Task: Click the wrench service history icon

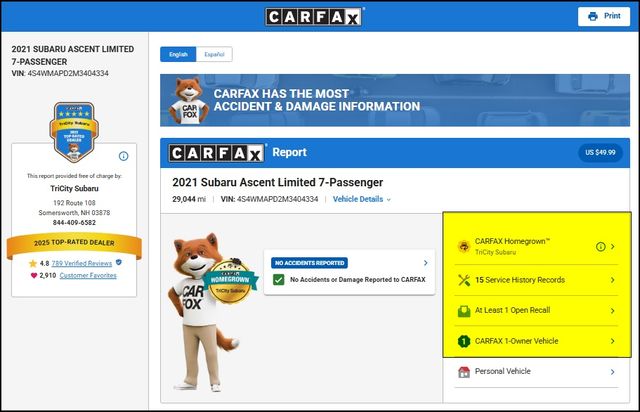Action: [464, 280]
